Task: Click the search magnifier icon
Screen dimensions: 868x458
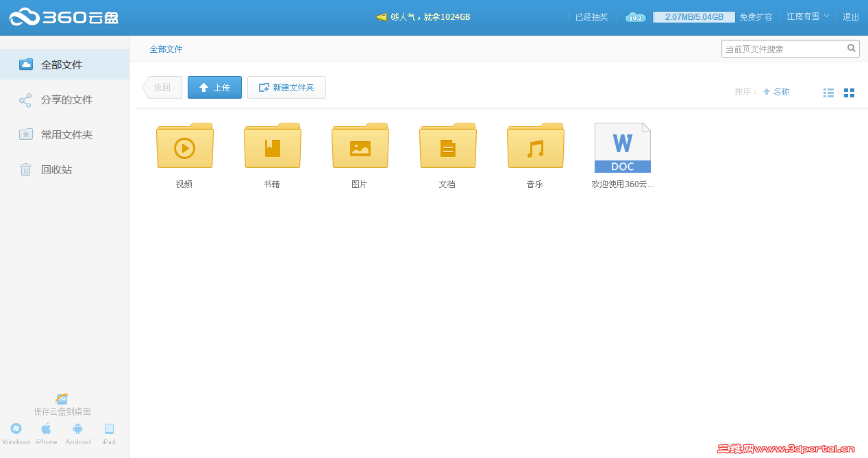Action: [x=852, y=48]
